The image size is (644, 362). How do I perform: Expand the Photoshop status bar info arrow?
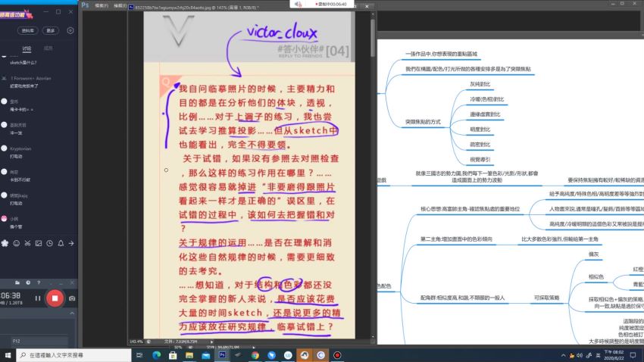click(x=212, y=342)
